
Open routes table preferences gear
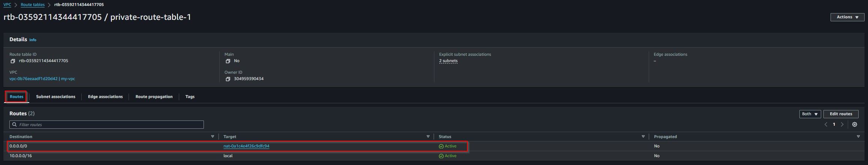tap(855, 125)
